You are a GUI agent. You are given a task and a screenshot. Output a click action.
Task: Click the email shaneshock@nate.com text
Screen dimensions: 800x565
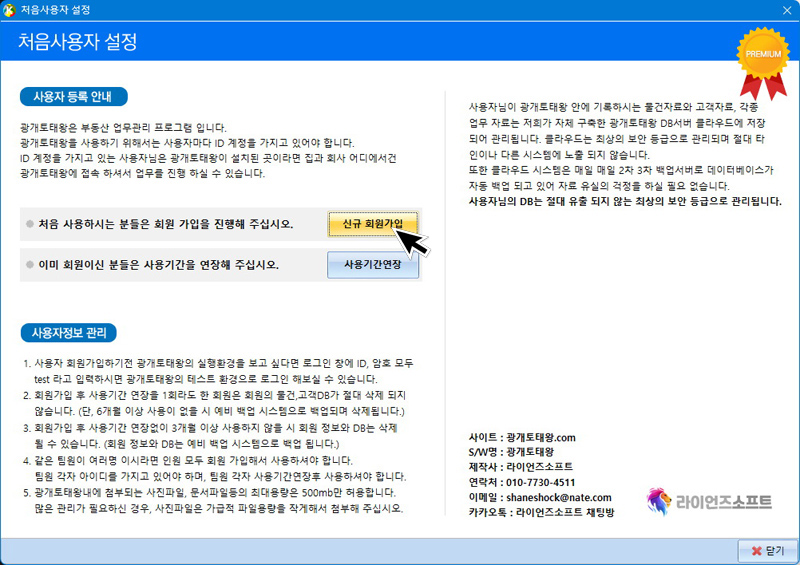click(559, 497)
